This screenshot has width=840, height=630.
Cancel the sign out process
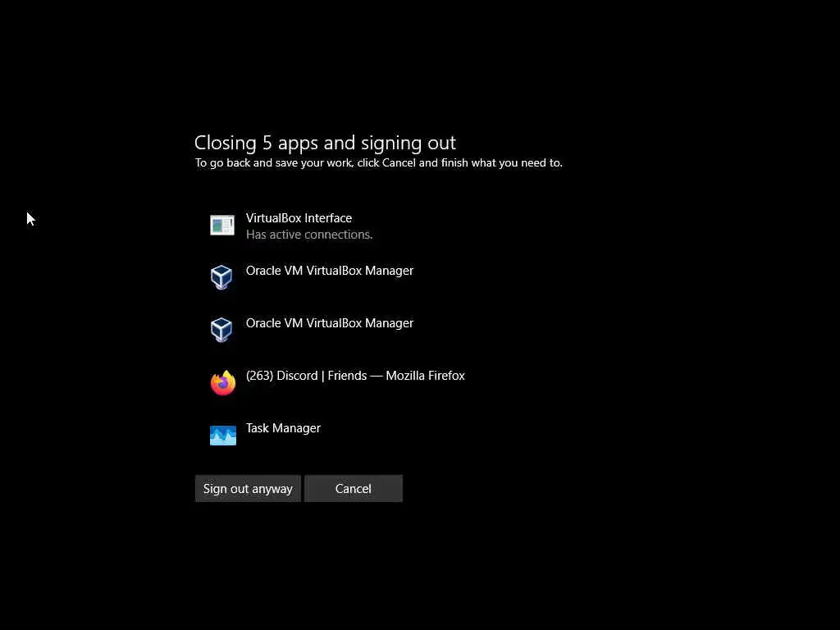click(353, 489)
